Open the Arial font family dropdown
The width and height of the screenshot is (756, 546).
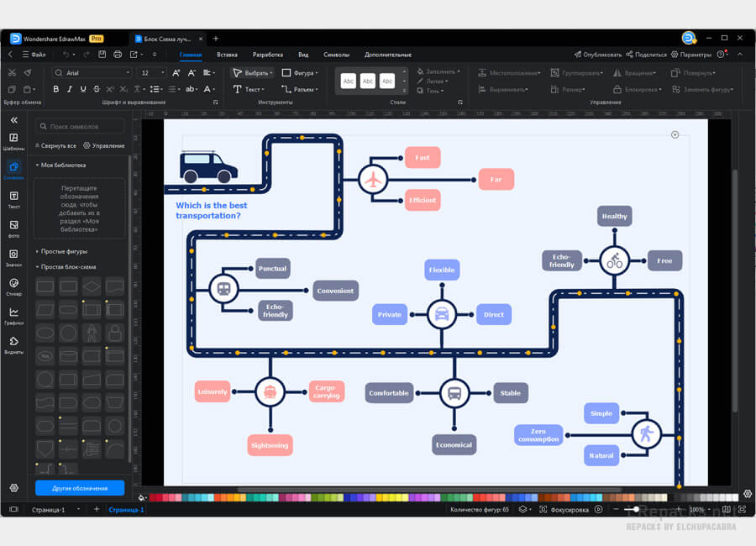92,73
